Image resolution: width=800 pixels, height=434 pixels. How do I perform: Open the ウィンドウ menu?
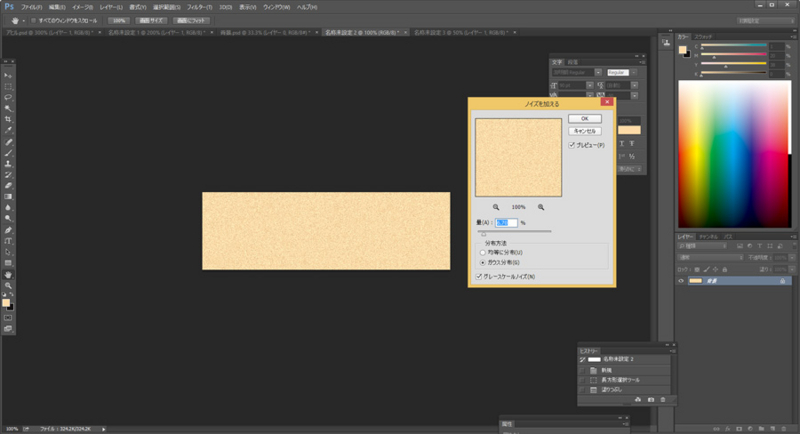(277, 7)
